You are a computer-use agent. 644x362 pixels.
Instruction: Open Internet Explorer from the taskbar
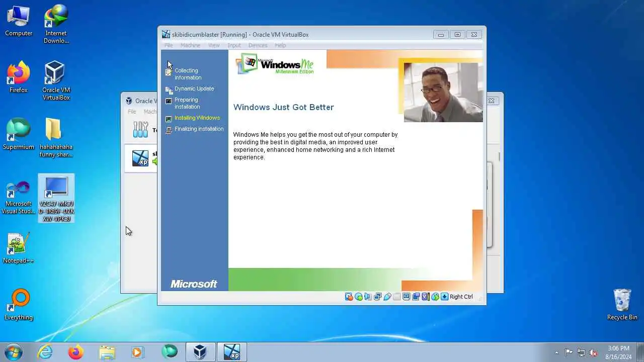point(45,352)
